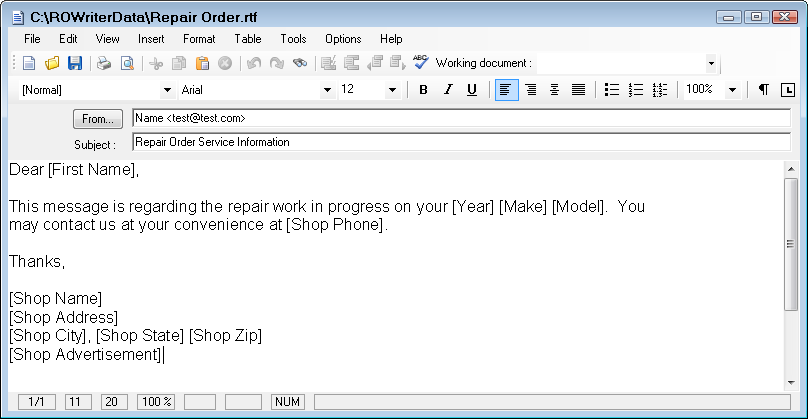The height and width of the screenshot is (419, 808).
Task: Expand the [Normal] style dropdown
Action: [x=168, y=90]
